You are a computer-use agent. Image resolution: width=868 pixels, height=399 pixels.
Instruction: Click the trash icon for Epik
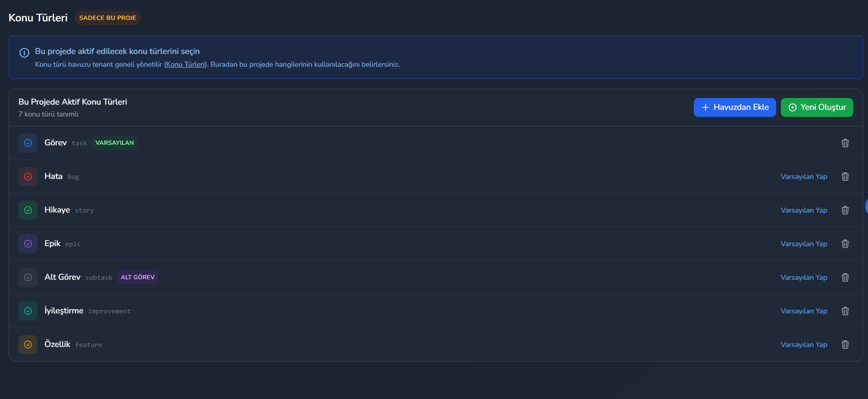point(845,244)
